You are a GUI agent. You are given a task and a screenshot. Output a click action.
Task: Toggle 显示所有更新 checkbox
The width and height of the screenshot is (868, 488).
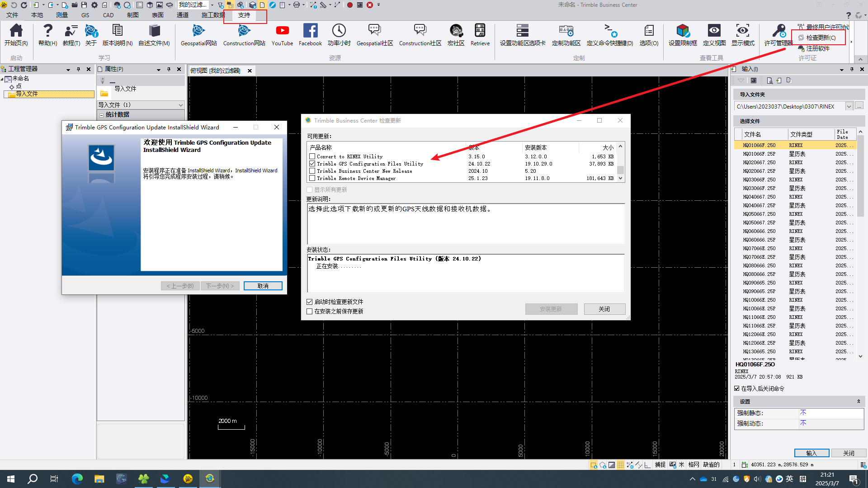[x=310, y=190]
